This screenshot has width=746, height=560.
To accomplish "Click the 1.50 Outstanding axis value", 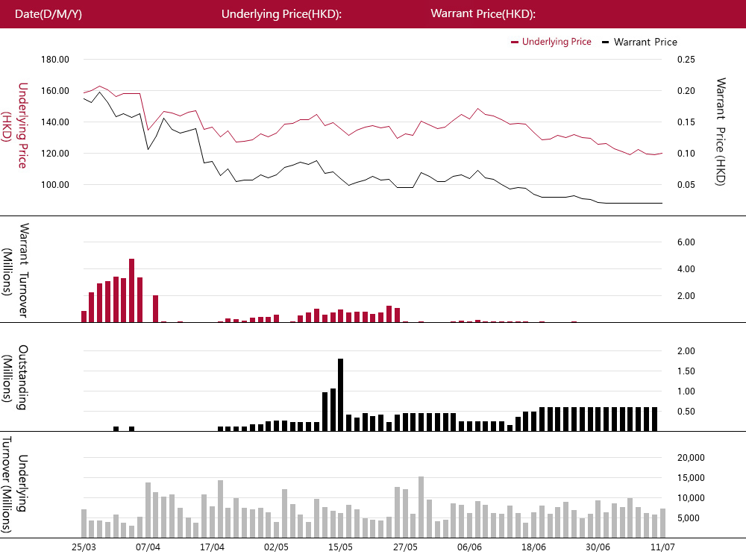I will click(686, 371).
